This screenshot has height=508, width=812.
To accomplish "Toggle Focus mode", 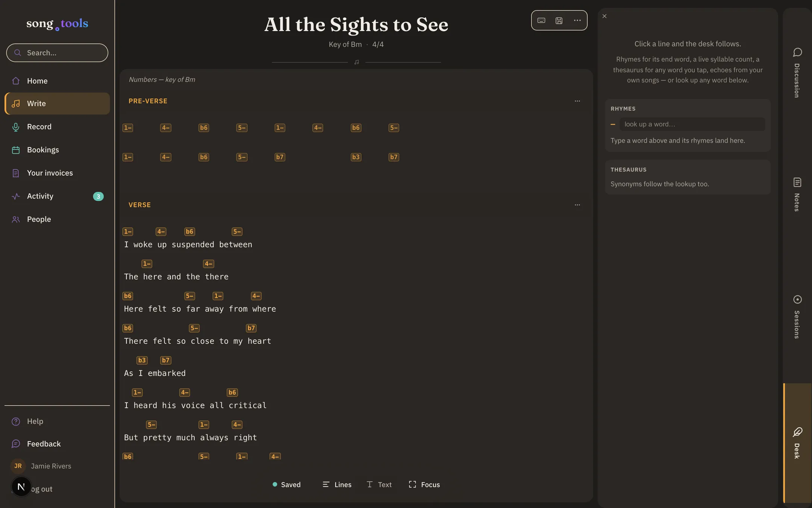I will point(424,485).
